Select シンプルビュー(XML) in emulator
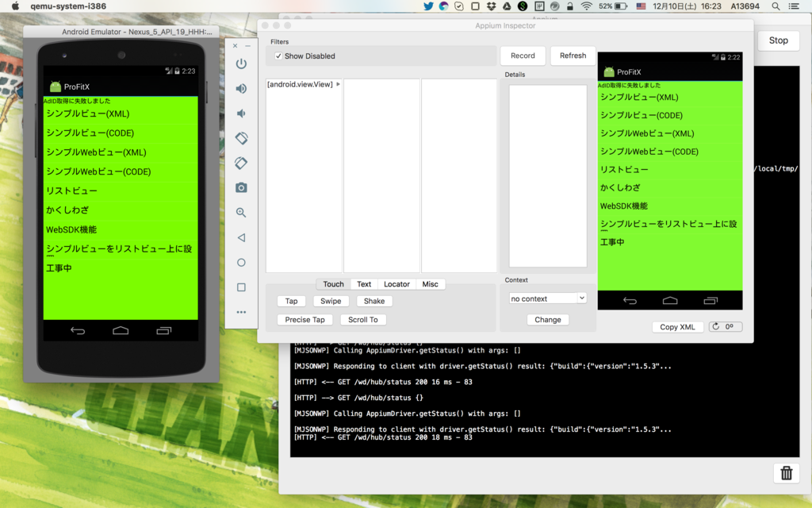 (x=121, y=114)
